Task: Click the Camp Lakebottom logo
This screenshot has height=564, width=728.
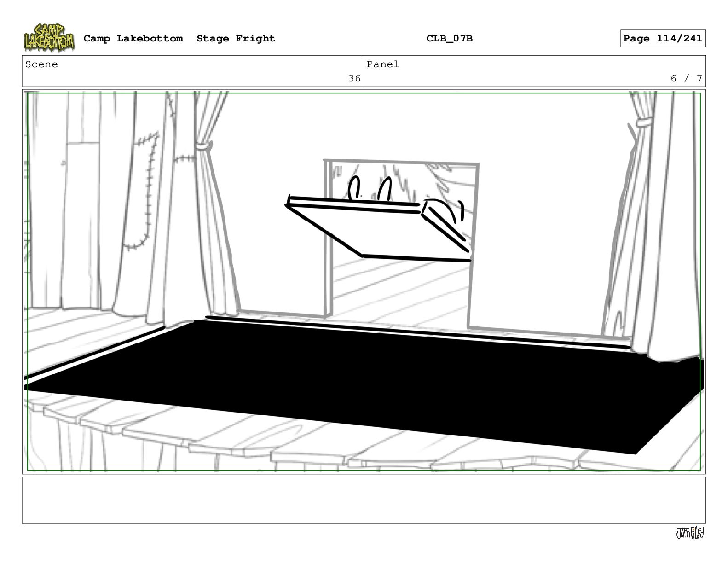Action: 49,38
